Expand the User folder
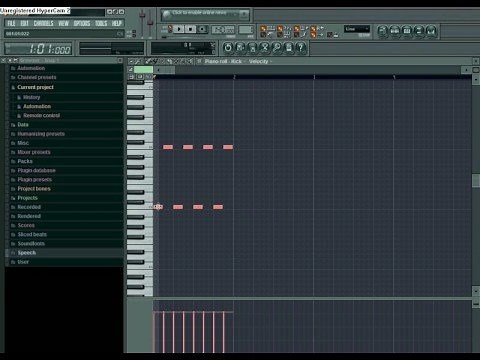This screenshot has height=360, width=480. point(23,262)
